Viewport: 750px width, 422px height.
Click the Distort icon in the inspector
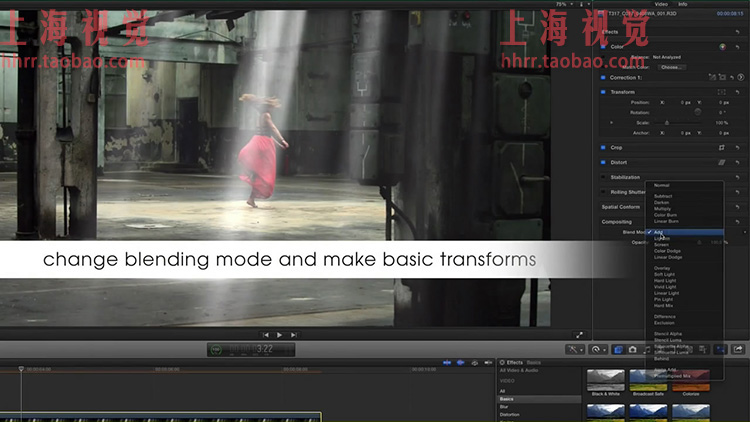point(721,162)
